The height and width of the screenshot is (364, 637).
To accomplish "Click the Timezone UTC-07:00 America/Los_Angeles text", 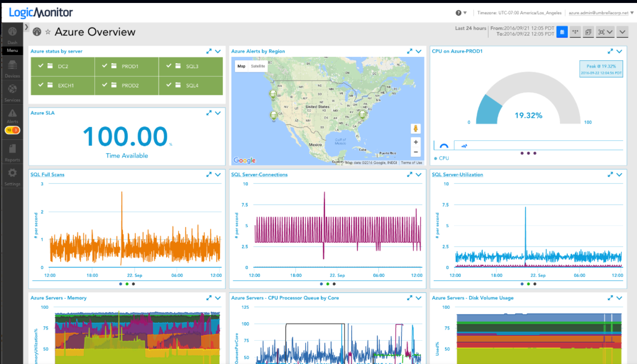I will [x=519, y=13].
